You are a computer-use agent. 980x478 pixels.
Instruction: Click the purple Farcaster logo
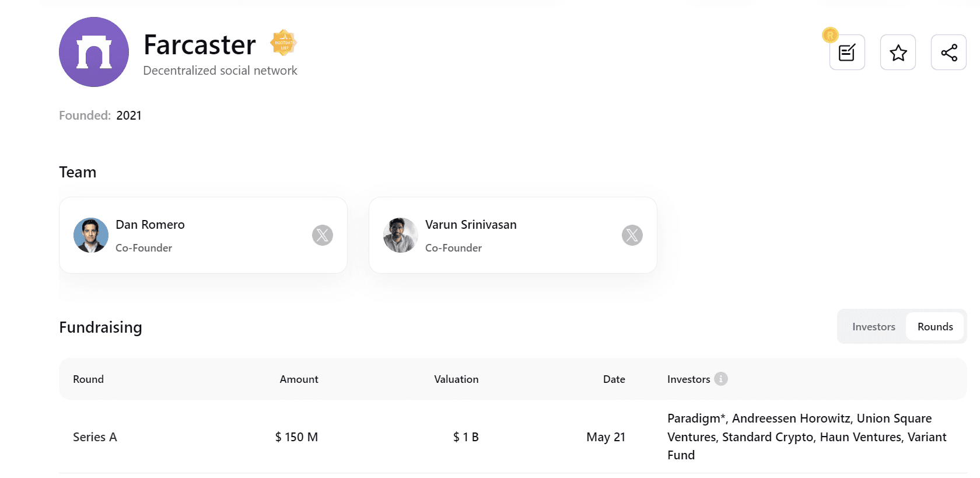pos(94,52)
